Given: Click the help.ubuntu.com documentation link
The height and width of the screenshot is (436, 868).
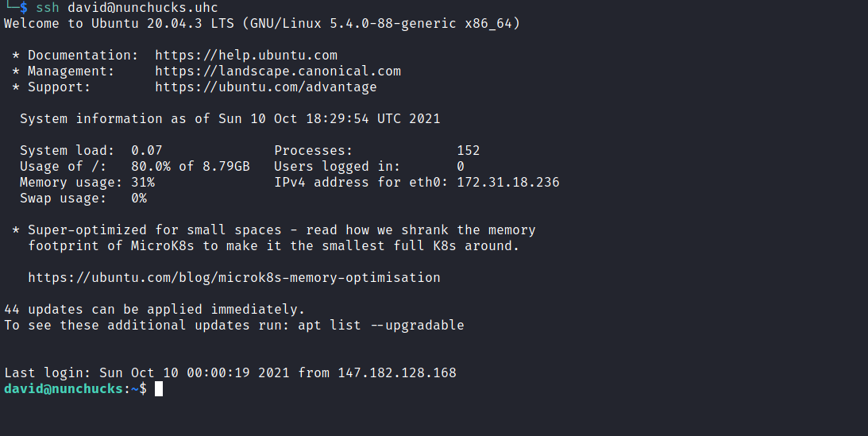Looking at the screenshot, I should [x=246, y=56].
